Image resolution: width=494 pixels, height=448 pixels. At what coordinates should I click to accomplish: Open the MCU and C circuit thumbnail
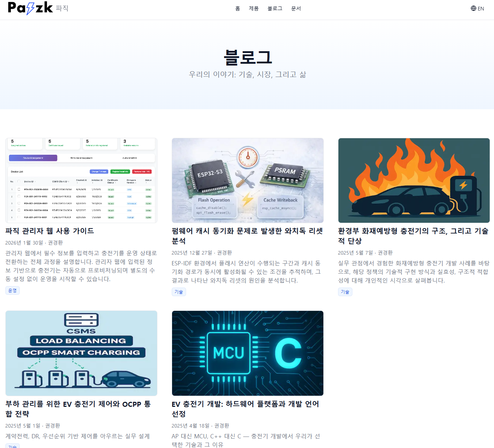point(247,353)
